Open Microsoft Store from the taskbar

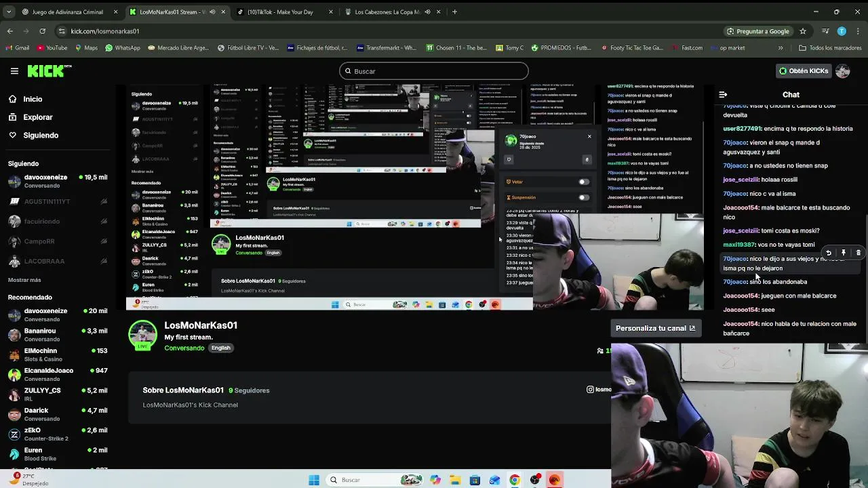475,480
